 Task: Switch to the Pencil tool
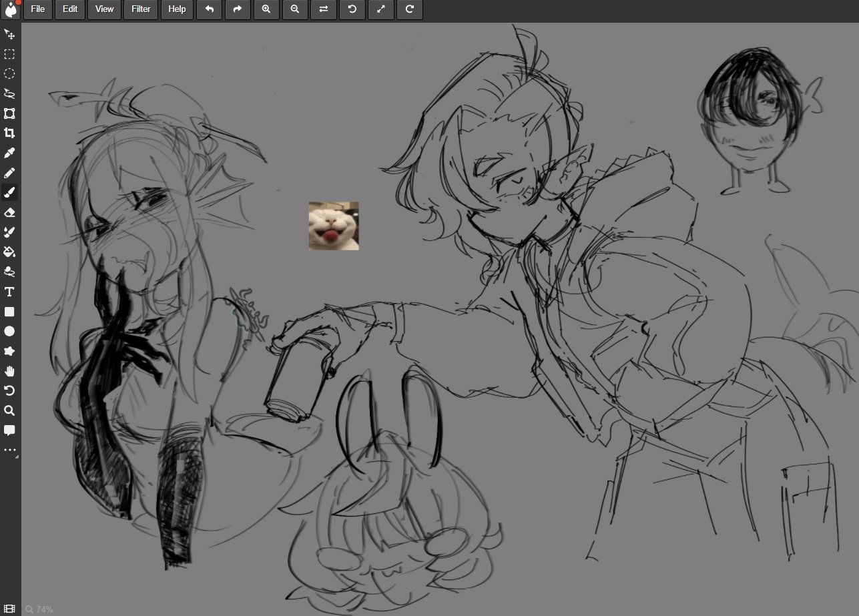tap(10, 173)
